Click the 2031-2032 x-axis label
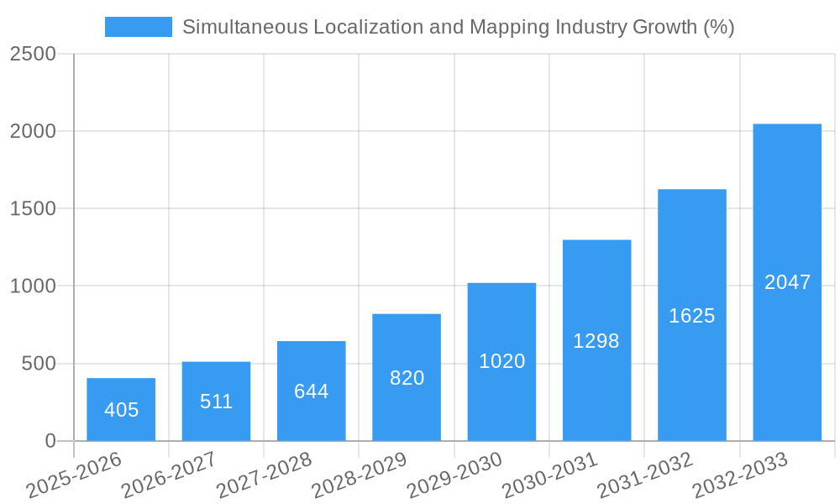 coord(646,475)
